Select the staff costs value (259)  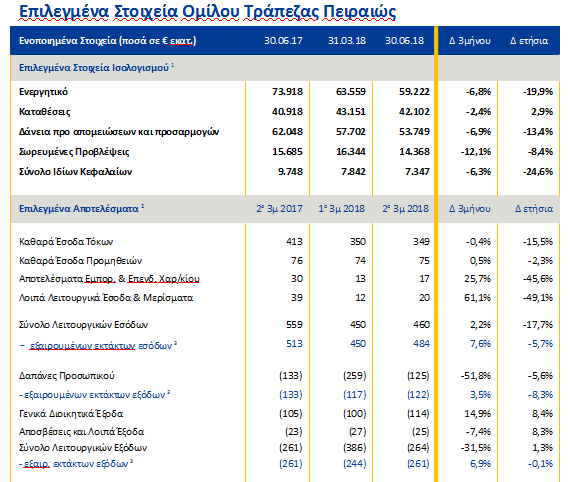[x=354, y=376]
